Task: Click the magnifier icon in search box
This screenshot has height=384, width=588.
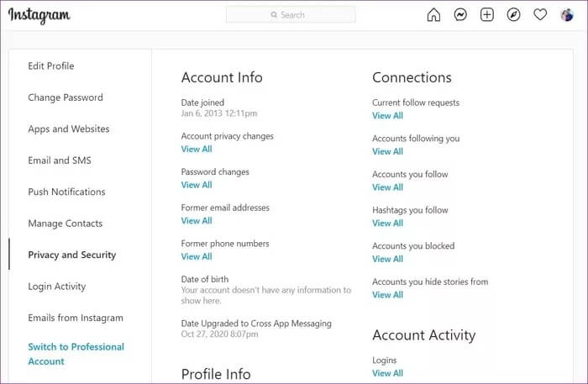Action: (274, 15)
